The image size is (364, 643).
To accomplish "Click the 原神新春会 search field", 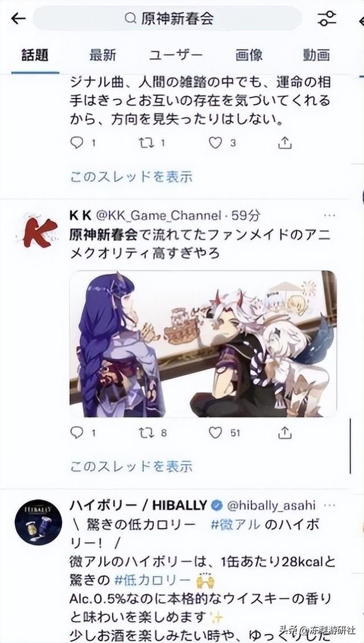I will tap(167, 18).
